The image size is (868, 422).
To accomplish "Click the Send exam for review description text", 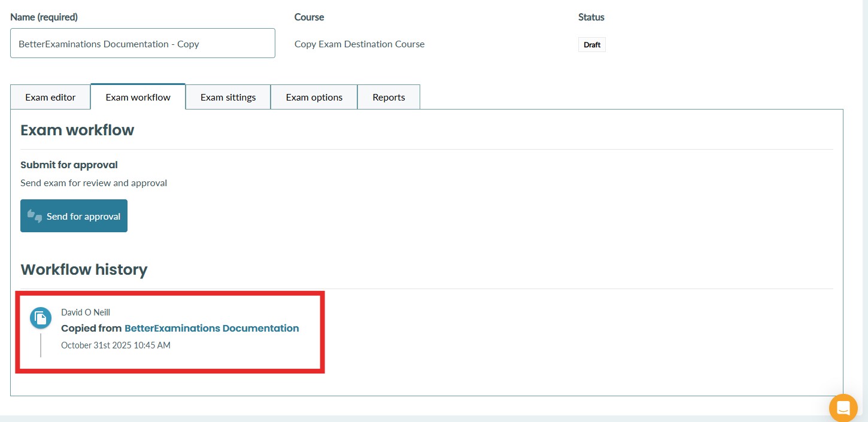I will [93, 183].
